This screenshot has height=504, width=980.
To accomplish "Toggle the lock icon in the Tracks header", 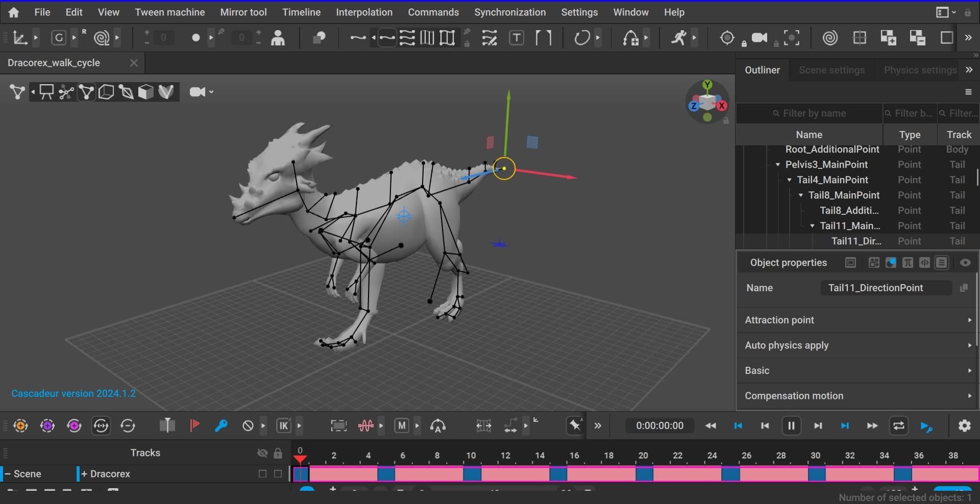I will pos(278,453).
